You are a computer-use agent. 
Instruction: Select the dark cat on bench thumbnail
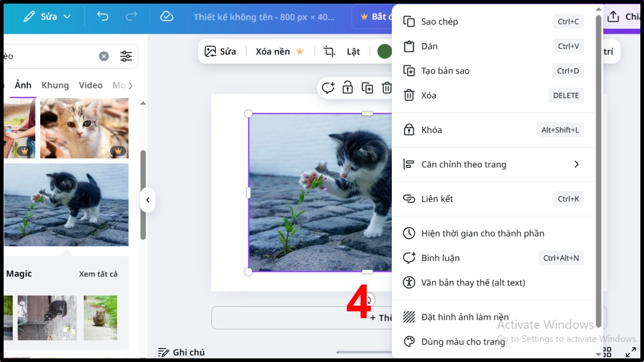(47, 317)
